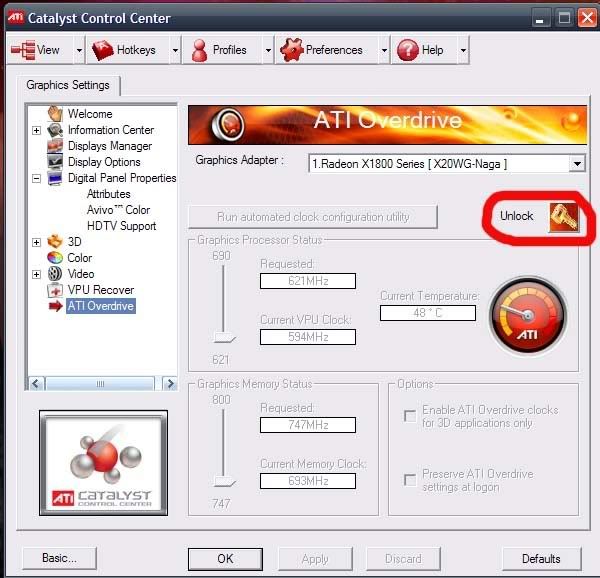The width and height of the screenshot is (600, 578).
Task: Click the Defaults button
Action: [x=541, y=559]
